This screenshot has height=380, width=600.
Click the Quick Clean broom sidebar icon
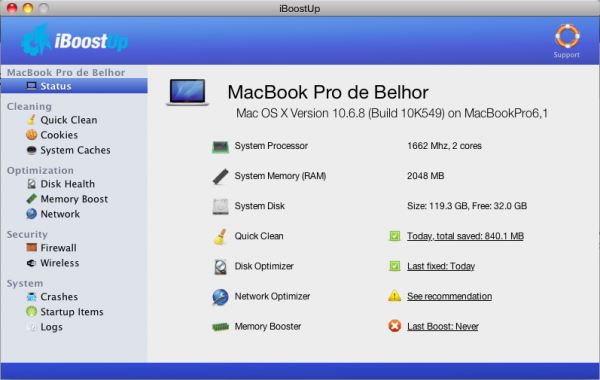pyautogui.click(x=31, y=120)
